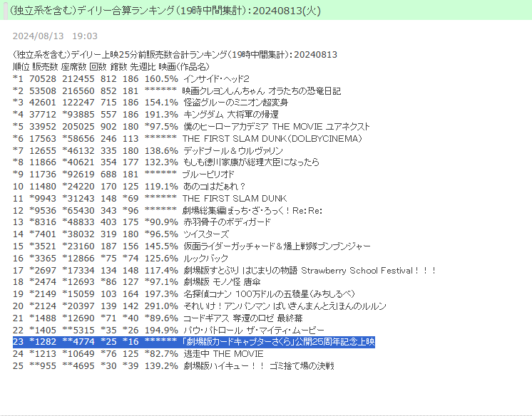This screenshot has width=532, height=416.
Task: Select the row デッドプール&ウルヴァリン
Action: tap(148, 150)
